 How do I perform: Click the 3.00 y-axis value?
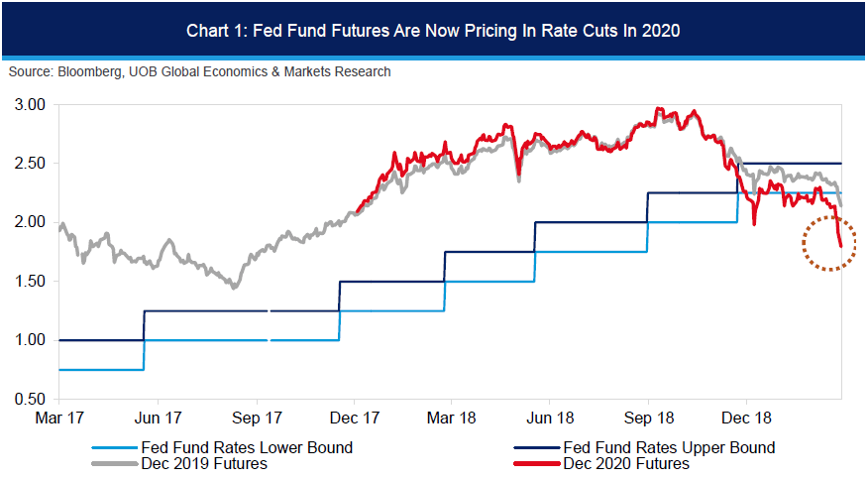point(32,104)
